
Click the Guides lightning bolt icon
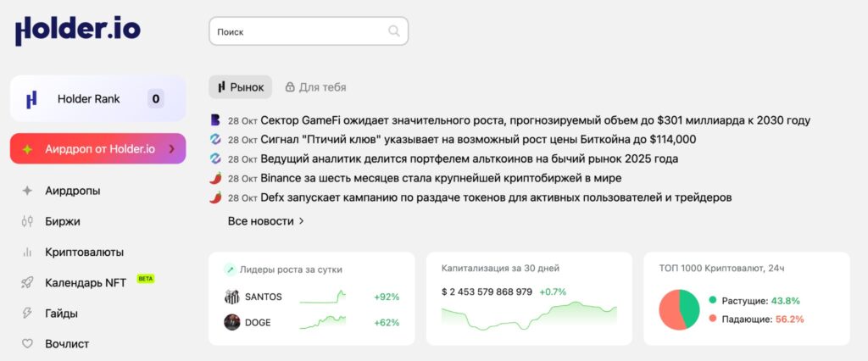27,313
